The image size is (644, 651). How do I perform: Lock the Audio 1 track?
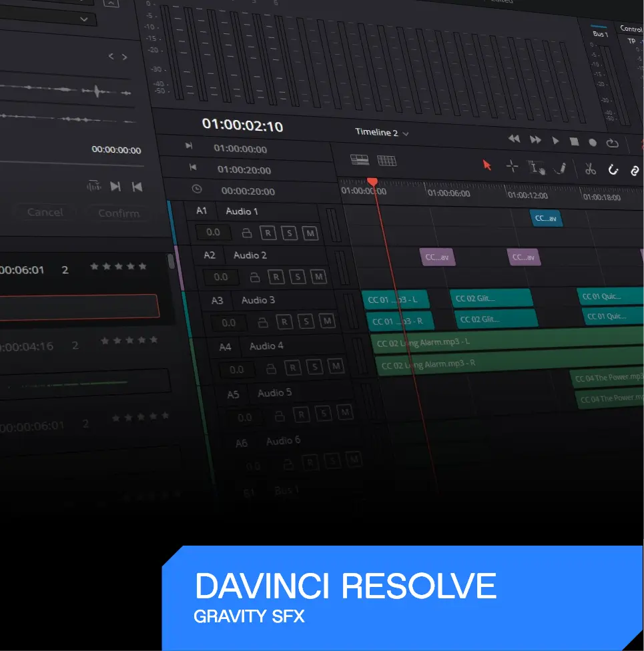tap(247, 233)
